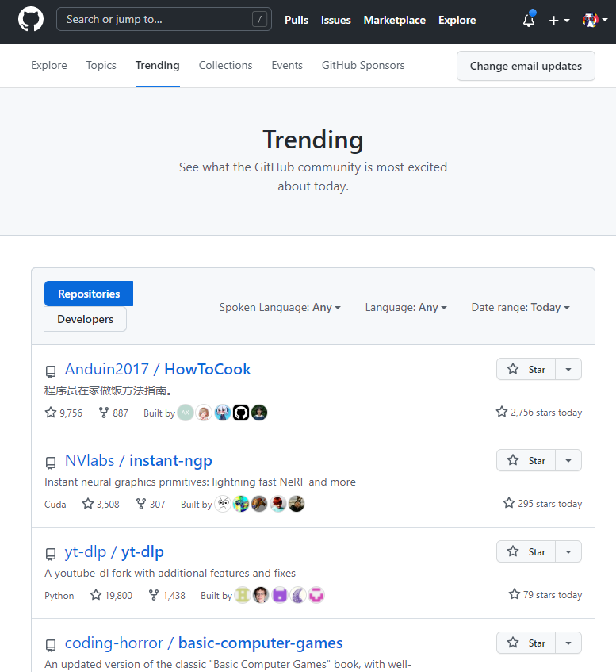Open last contributor avatar on HowToCook
The width and height of the screenshot is (616, 672).
(x=259, y=413)
